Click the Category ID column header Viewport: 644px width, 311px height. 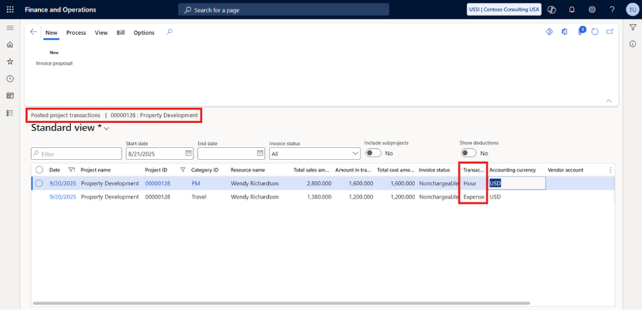(x=204, y=170)
